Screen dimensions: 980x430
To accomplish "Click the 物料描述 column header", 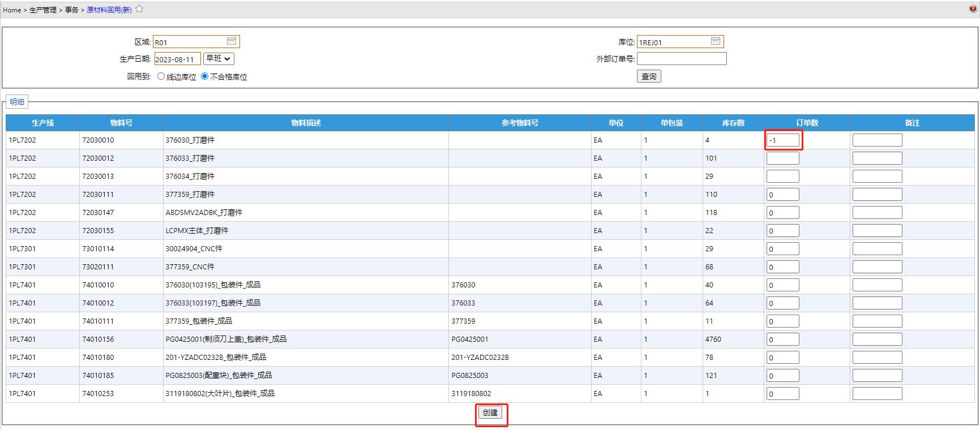I will click(x=306, y=123).
